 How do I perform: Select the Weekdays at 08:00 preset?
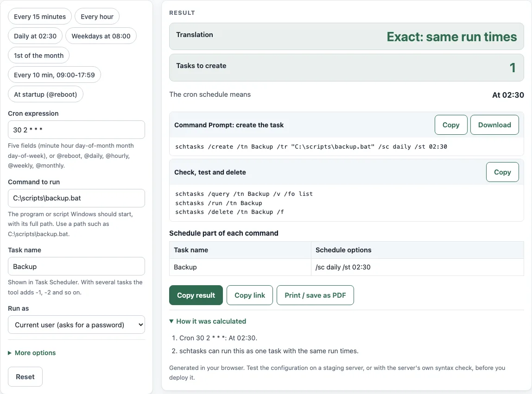(101, 36)
